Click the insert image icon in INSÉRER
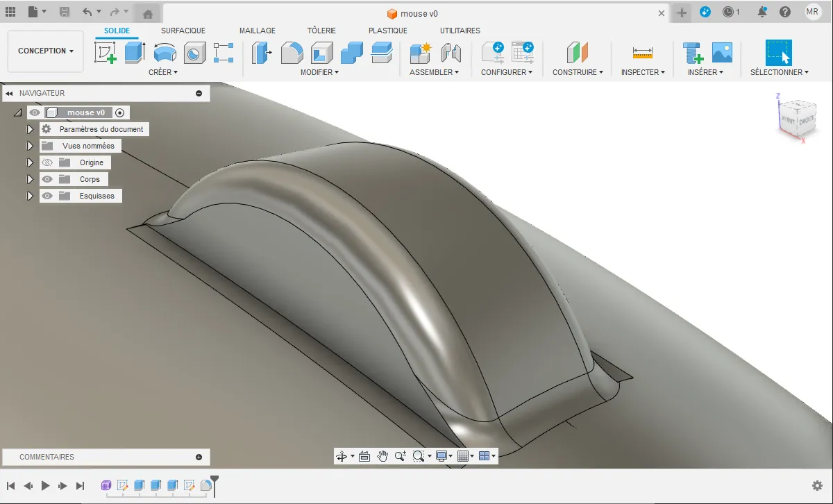The image size is (833, 504). (x=722, y=53)
